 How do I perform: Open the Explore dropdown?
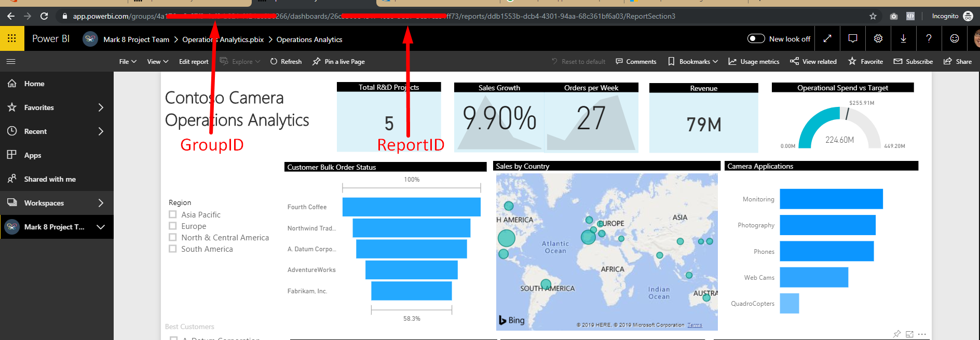point(240,61)
